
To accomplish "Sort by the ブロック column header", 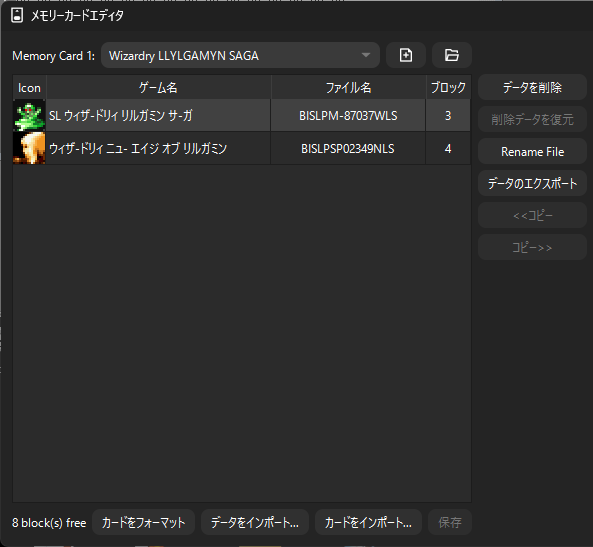I will point(448,87).
